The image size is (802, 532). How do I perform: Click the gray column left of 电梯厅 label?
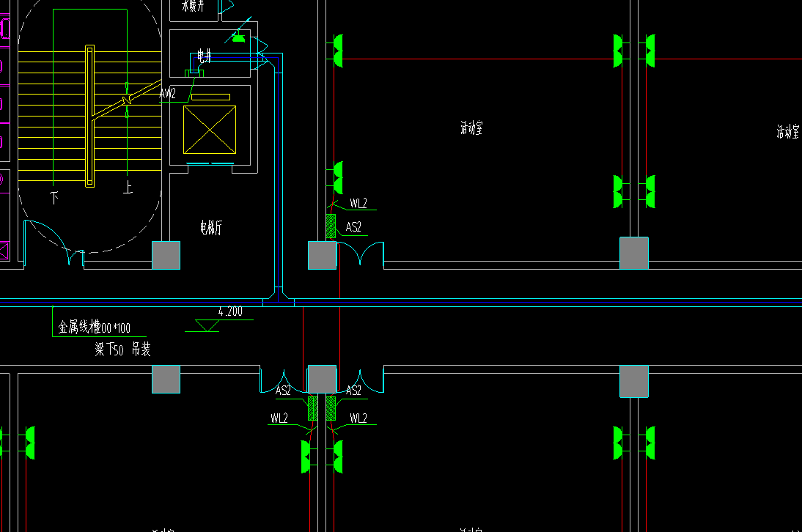click(x=166, y=255)
